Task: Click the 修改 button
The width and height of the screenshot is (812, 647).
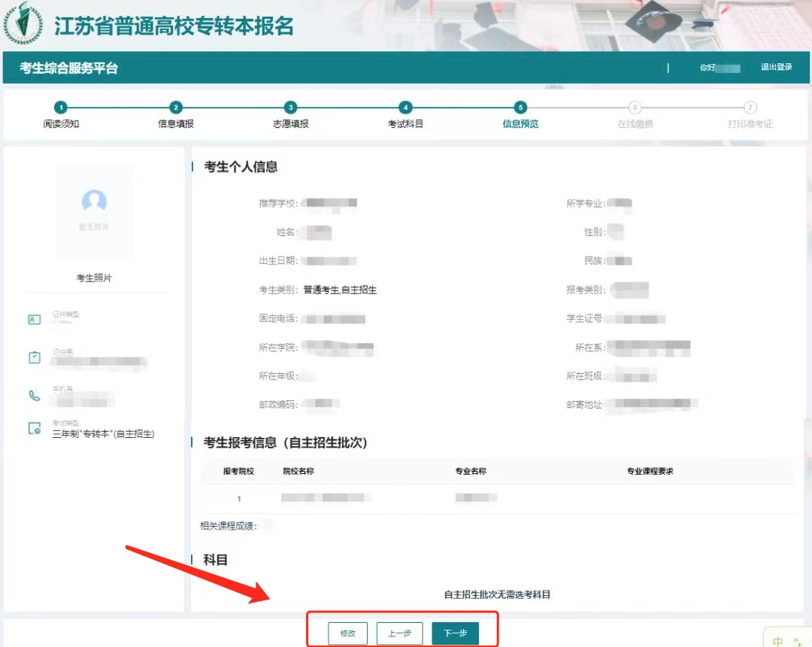Action: (347, 633)
